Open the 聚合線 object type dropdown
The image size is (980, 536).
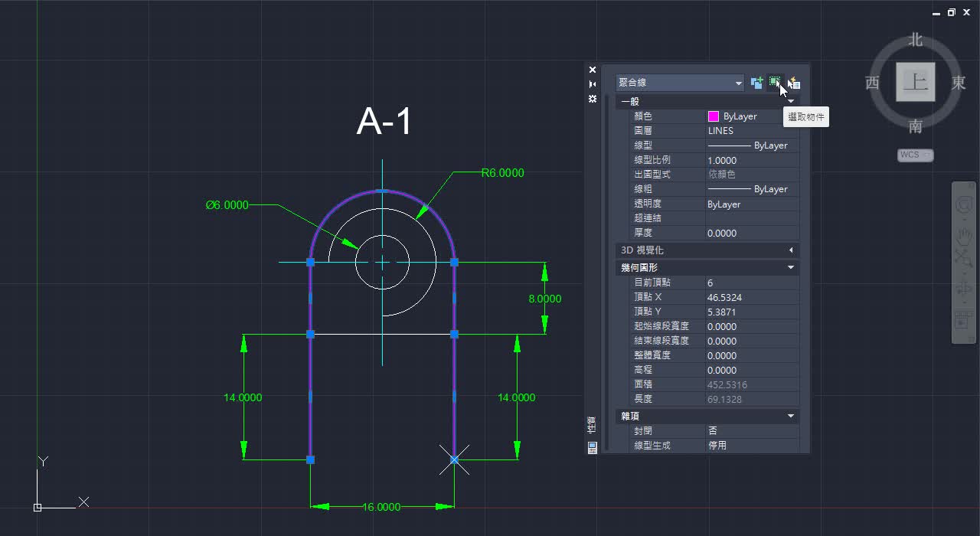[x=739, y=82]
